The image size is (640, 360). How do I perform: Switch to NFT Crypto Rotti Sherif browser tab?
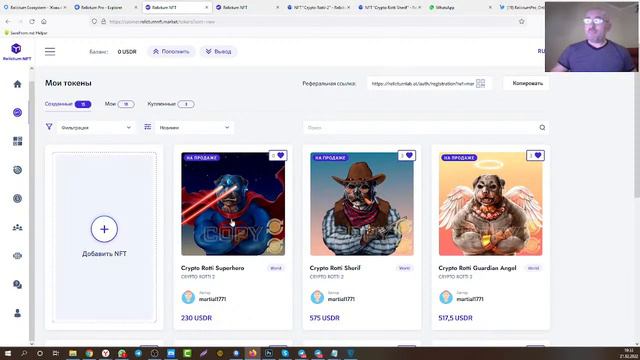click(x=390, y=7)
